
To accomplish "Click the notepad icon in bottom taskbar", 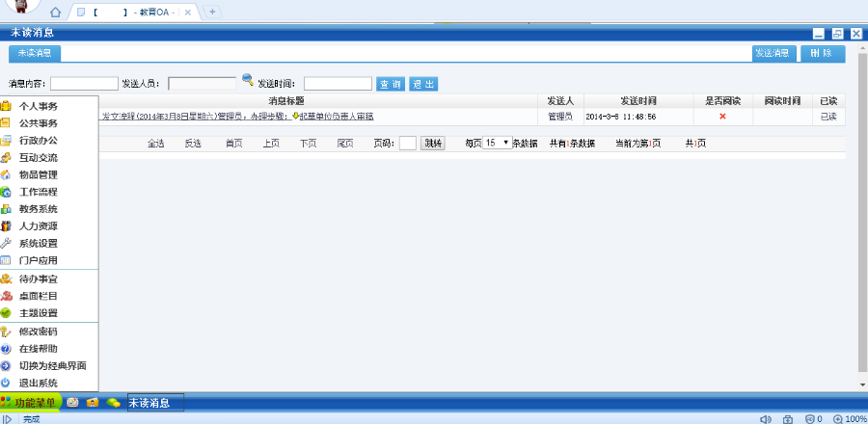I will (x=72, y=403).
